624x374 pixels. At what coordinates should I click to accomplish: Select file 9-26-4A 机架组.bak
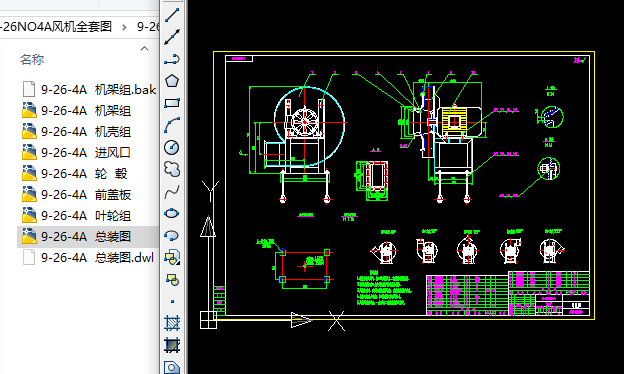pyautogui.click(x=88, y=90)
